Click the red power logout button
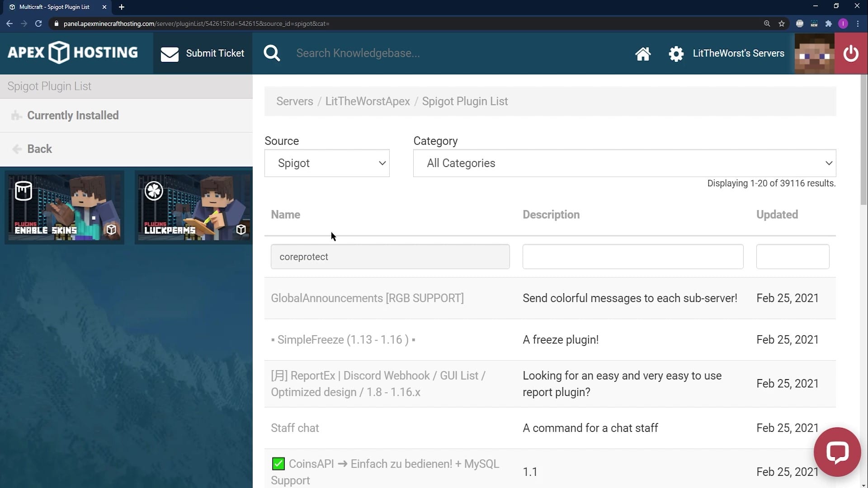 pos(851,53)
